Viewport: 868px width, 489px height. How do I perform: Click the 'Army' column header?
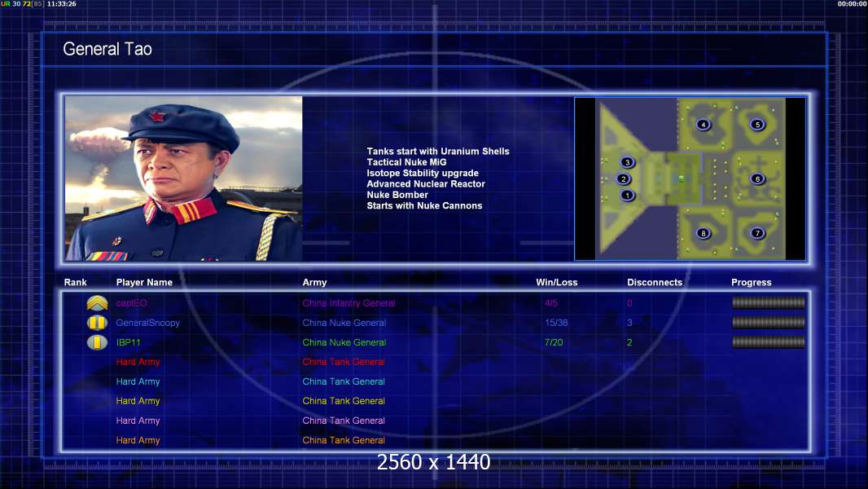point(314,283)
